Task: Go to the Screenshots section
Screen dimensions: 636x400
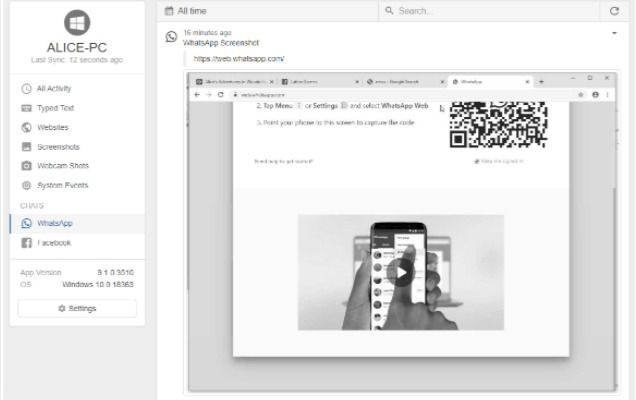Action: [x=77, y=147]
